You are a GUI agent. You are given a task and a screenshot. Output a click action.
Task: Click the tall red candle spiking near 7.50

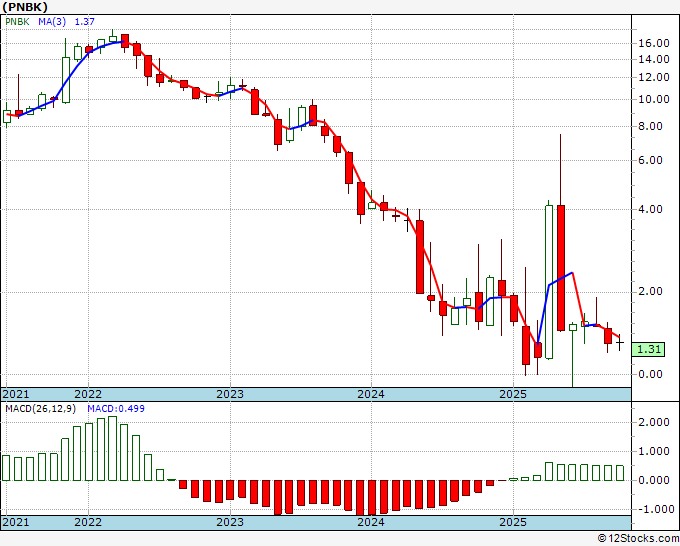(x=561, y=268)
